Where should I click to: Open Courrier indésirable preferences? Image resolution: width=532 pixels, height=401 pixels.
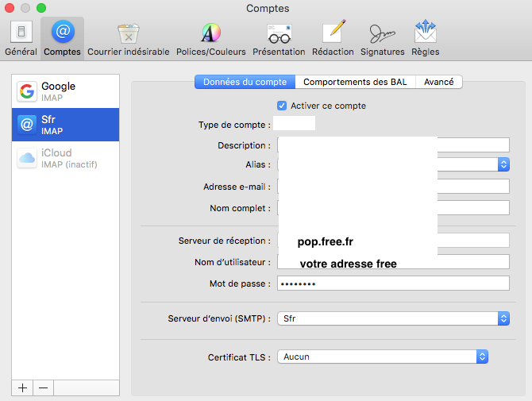[128, 39]
